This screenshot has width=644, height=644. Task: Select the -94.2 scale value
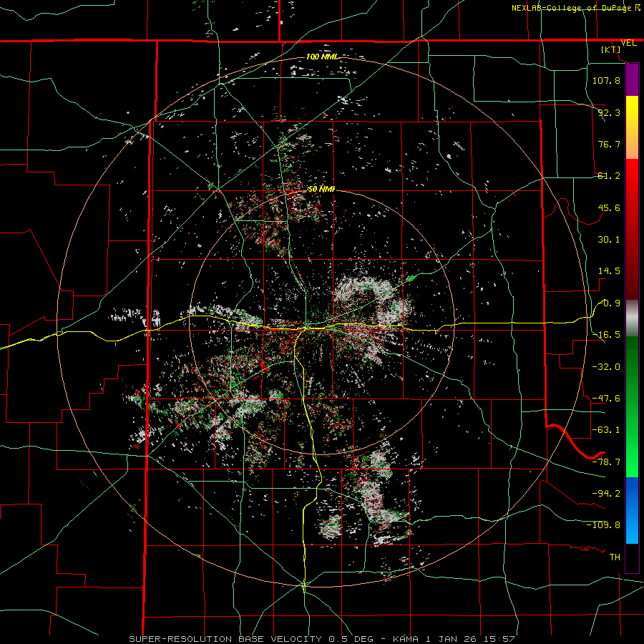coord(606,494)
